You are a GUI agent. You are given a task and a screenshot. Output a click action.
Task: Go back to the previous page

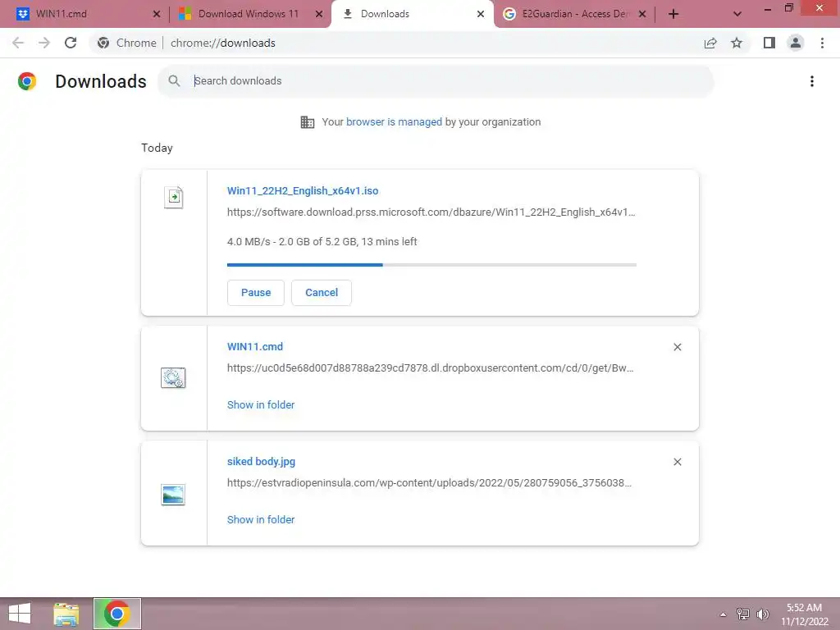coord(18,43)
